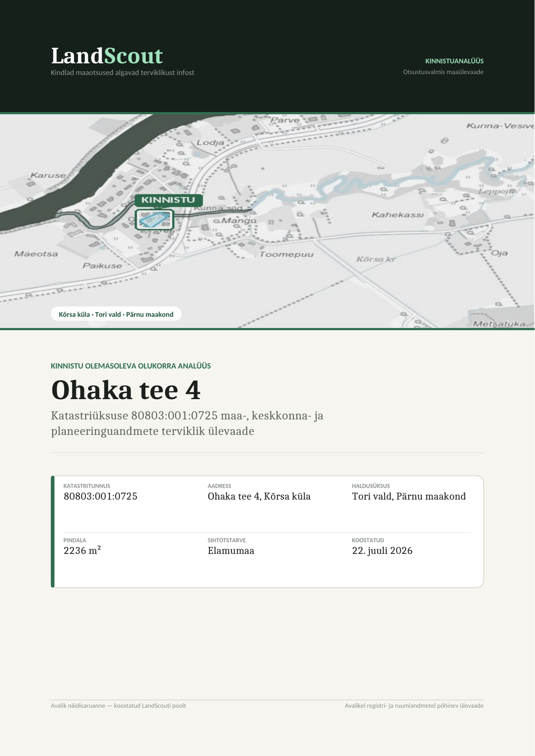
Task: Click the address value 'Ohaka tee 4, Kõrsa küla'
Action: coord(259,496)
